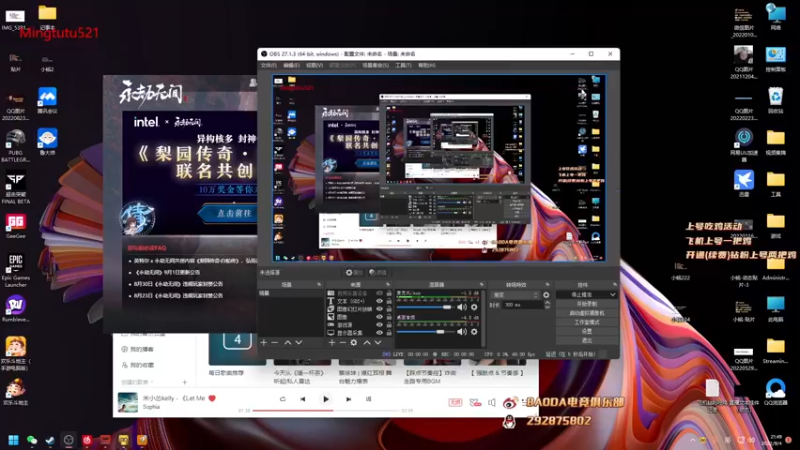Image resolution: width=800 pixels, height=450 pixels.
Task: Toggle visibility of the game source
Action: tap(379, 325)
